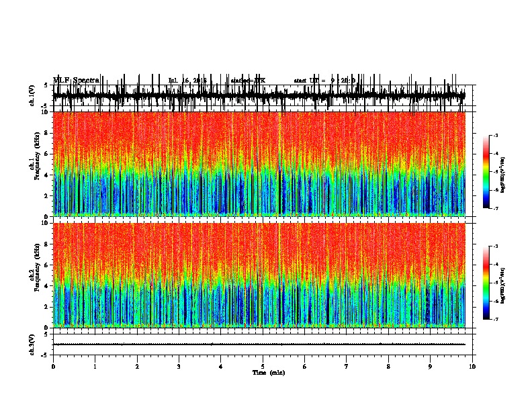Click time axis tick label '0'

53,367
